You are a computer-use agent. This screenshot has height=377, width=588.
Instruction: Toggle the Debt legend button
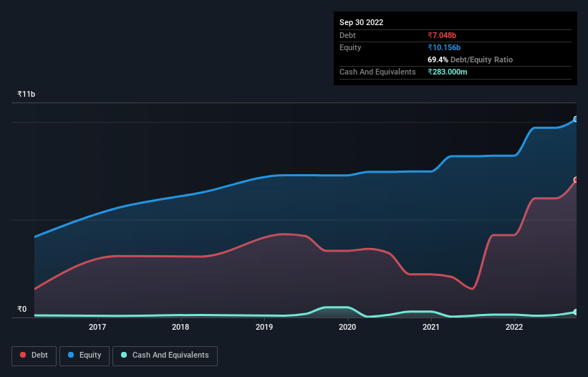34,355
